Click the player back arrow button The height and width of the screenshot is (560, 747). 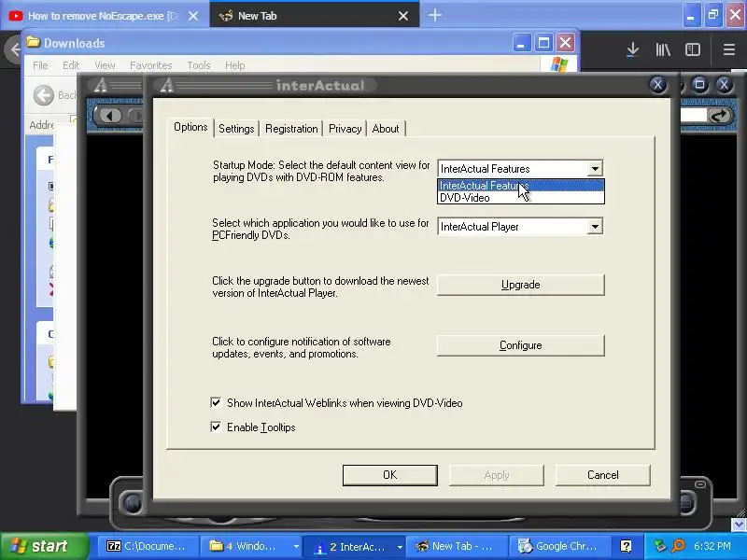click(x=111, y=116)
